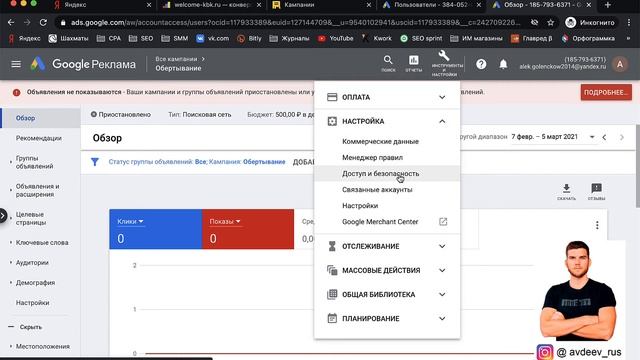
Task: Collapse the НАСТРОЙКА section
Action: (387, 121)
